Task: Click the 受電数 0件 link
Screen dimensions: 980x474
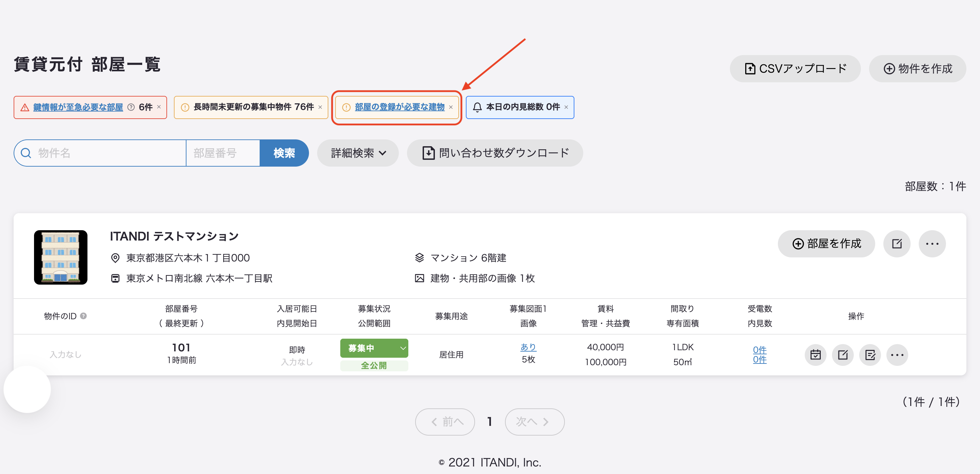Action: point(760,350)
